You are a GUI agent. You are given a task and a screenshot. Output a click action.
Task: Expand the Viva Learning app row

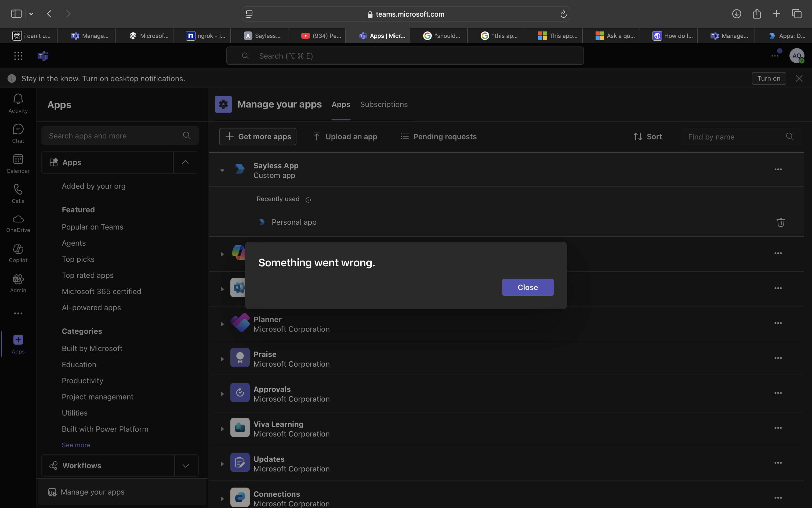[x=222, y=429]
